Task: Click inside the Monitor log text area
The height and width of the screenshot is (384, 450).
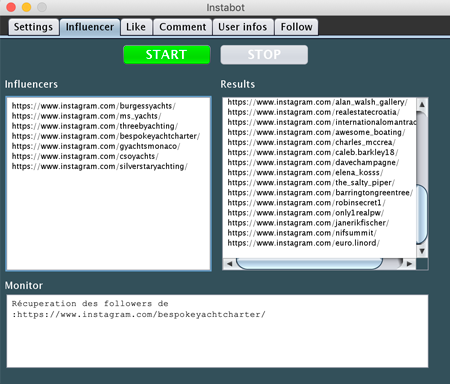Action: pos(217,331)
